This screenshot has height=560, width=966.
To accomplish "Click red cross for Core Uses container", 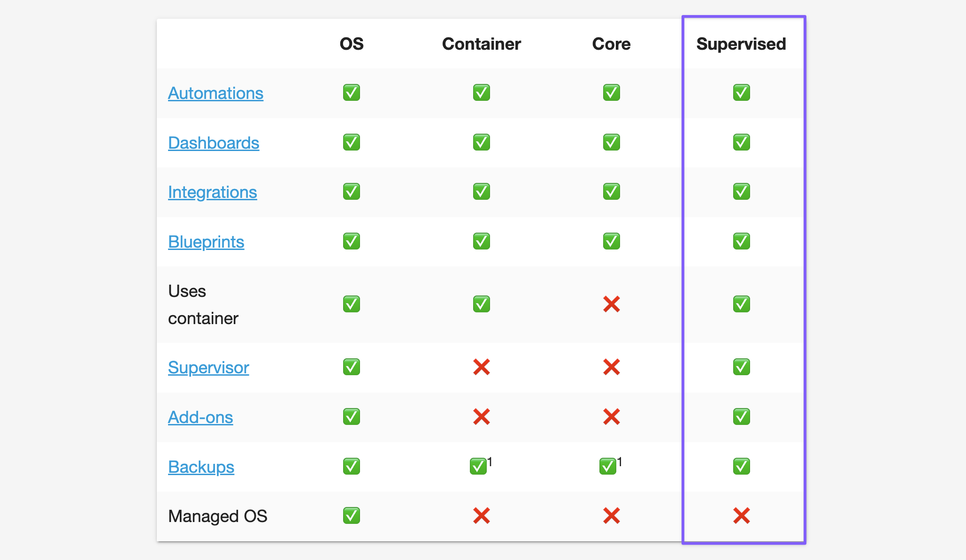I will (611, 304).
